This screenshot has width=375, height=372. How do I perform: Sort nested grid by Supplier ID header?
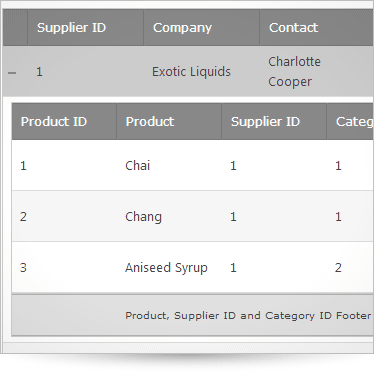274,122
